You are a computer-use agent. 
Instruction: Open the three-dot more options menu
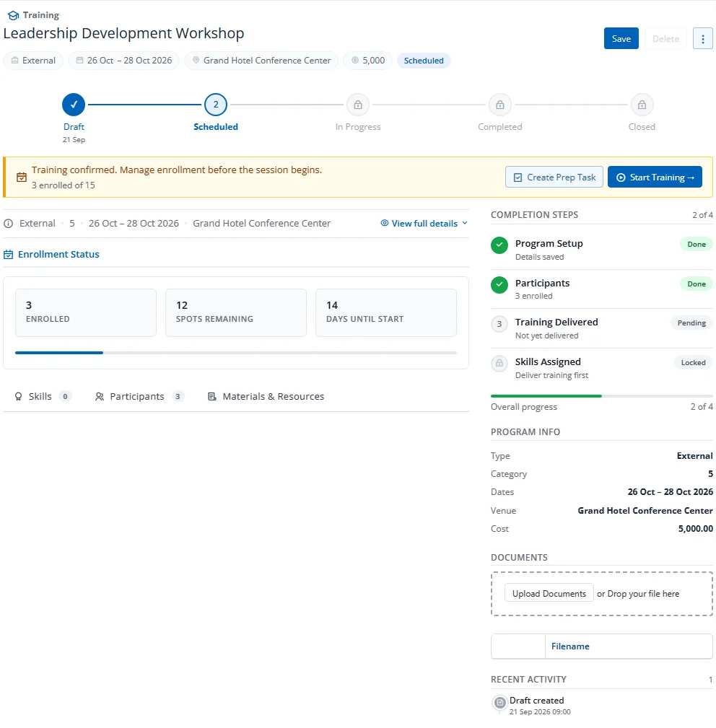coord(702,38)
